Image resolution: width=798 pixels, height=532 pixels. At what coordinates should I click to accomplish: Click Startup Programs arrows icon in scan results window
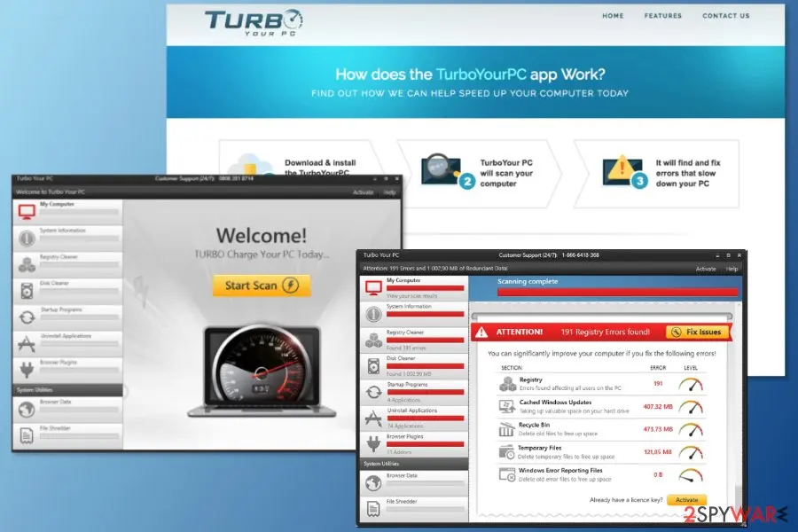tap(373, 392)
